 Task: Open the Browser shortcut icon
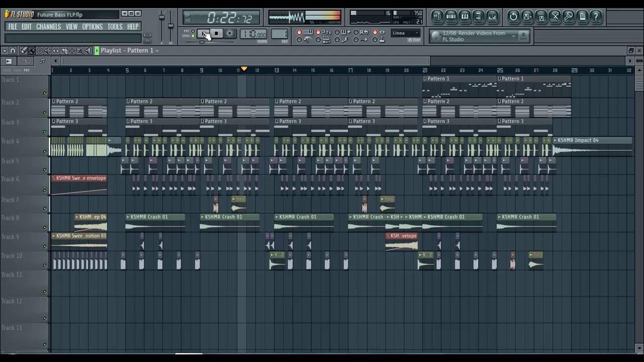[x=478, y=17]
